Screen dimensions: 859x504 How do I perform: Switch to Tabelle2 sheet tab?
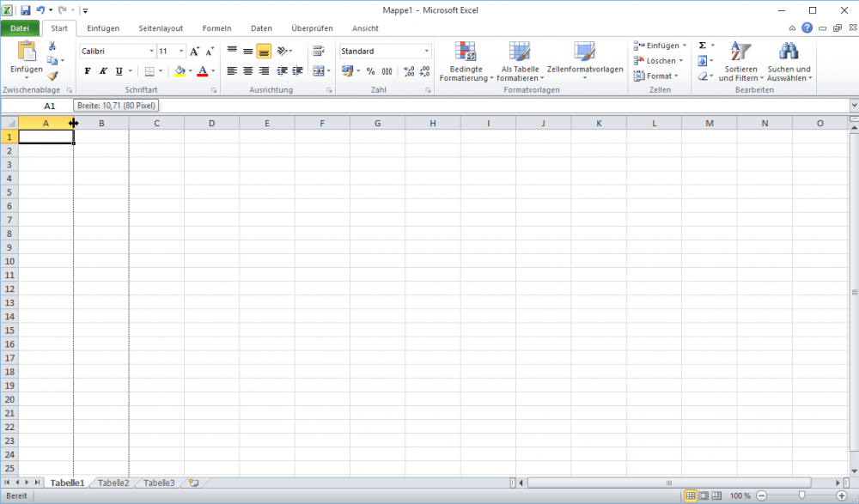[113, 483]
